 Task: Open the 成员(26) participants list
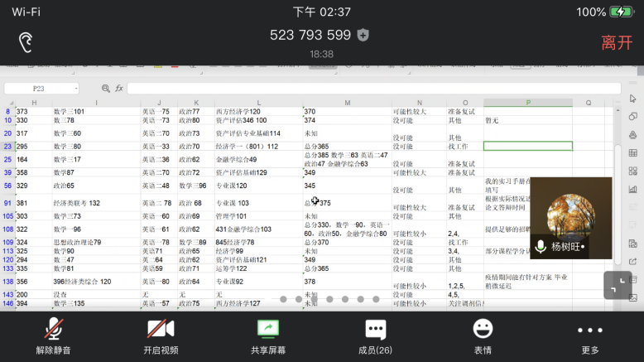coord(375,335)
